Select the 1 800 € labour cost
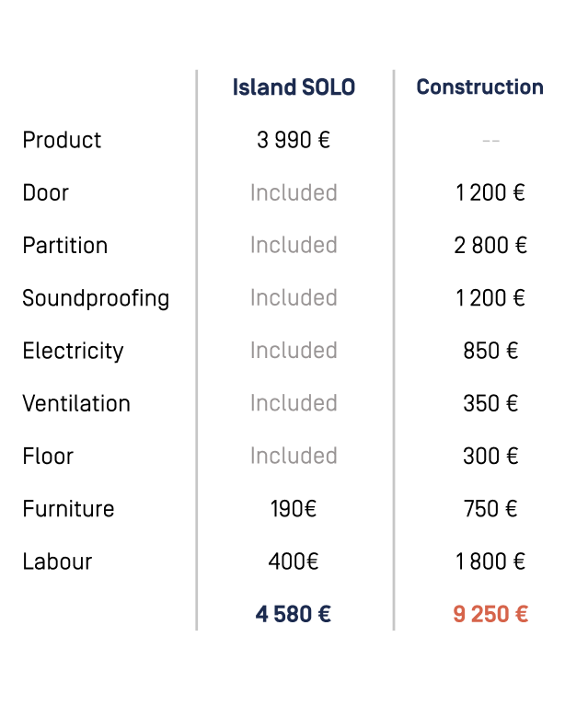588x706 pixels. [x=490, y=561]
